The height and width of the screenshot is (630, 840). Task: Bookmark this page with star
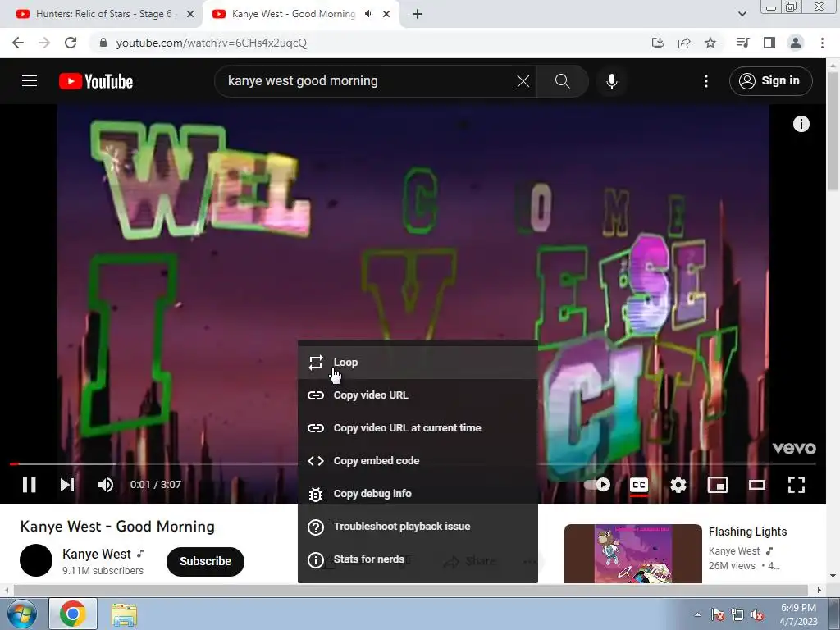(x=710, y=43)
